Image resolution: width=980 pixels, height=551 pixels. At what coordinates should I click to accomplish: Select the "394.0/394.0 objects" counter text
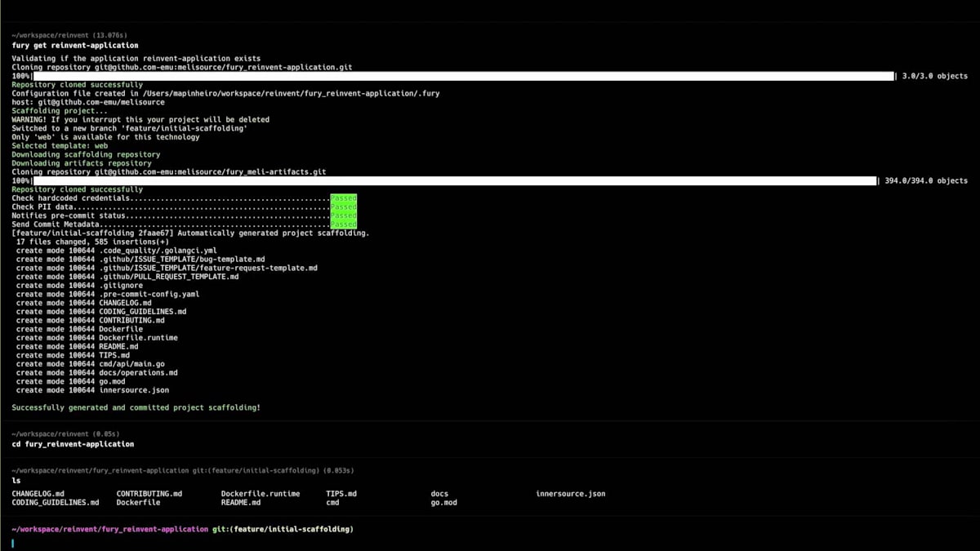[x=926, y=180]
